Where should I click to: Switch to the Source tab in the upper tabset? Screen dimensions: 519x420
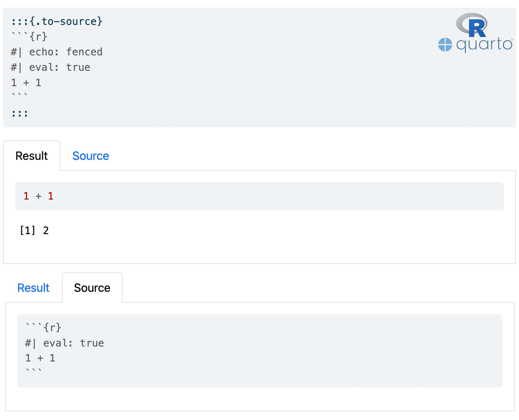coord(90,156)
